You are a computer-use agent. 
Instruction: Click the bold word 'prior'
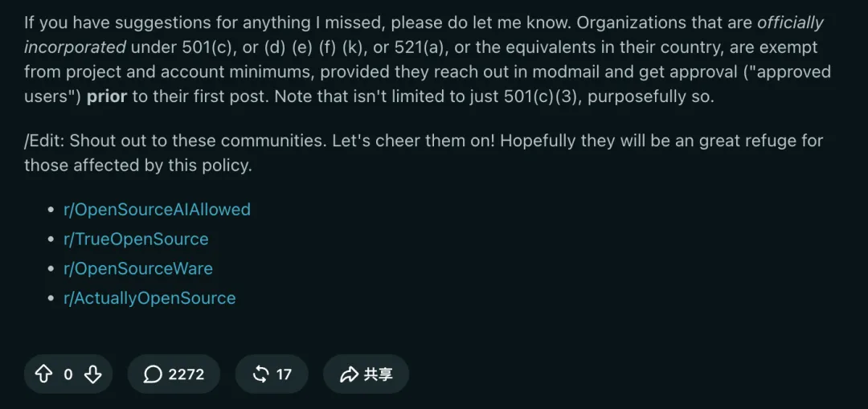tap(107, 96)
